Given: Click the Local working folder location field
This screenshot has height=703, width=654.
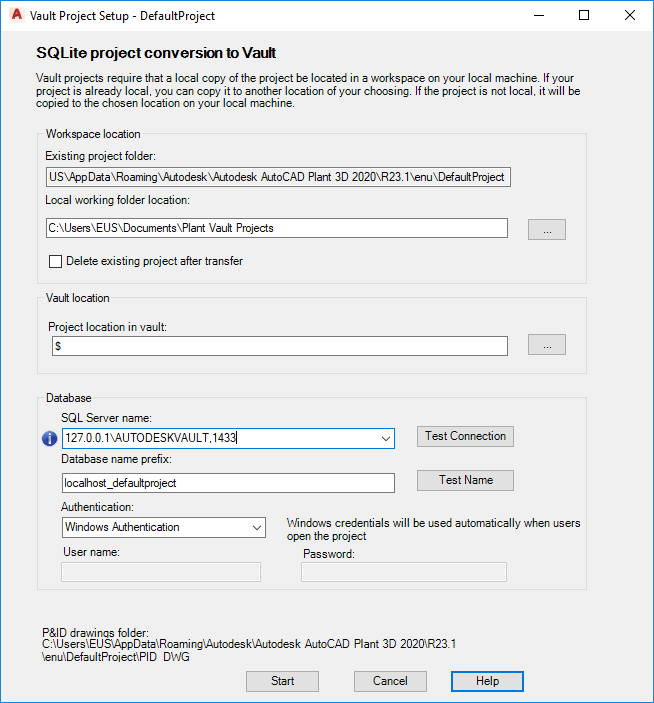Looking at the screenshot, I should pos(276,228).
